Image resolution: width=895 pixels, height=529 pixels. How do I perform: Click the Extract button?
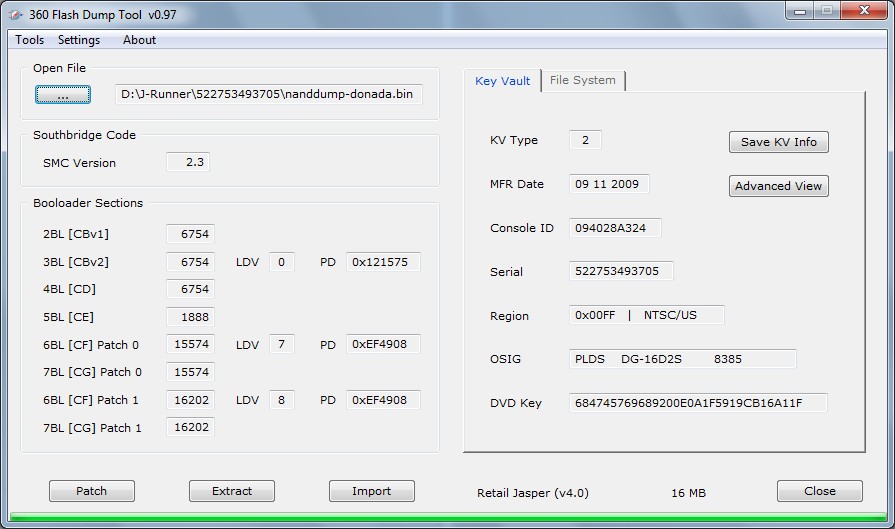point(232,491)
